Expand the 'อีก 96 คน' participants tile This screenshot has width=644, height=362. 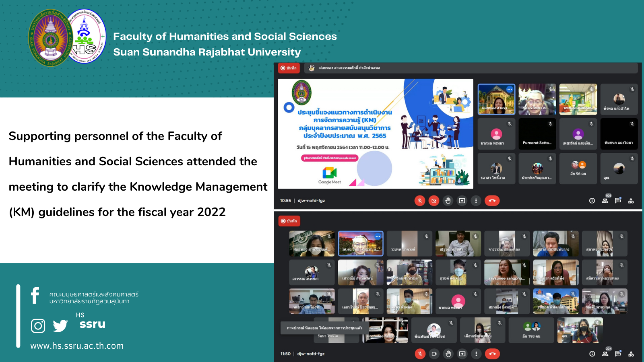tap(578, 169)
